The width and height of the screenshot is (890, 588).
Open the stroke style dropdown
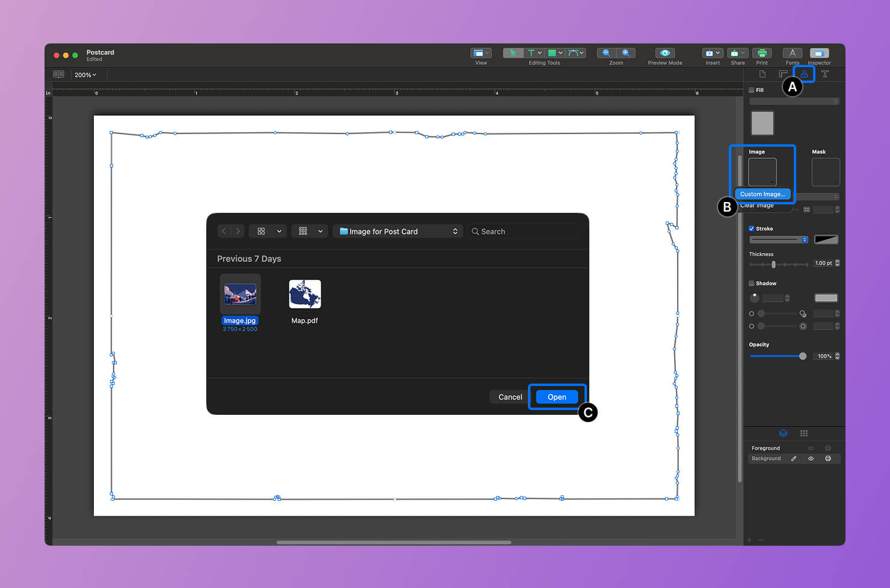click(778, 239)
